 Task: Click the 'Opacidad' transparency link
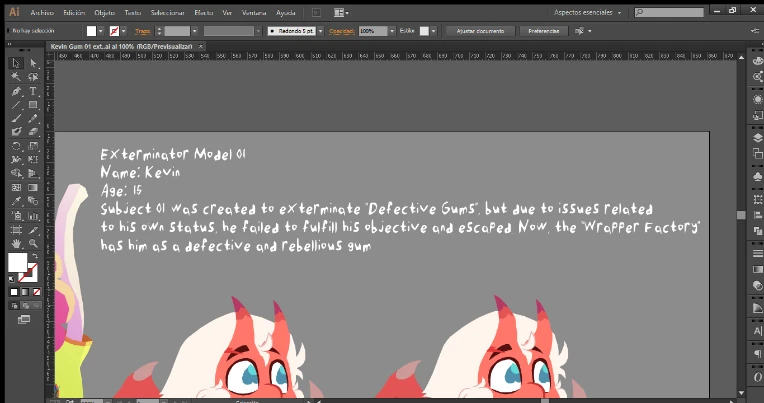pyautogui.click(x=342, y=31)
